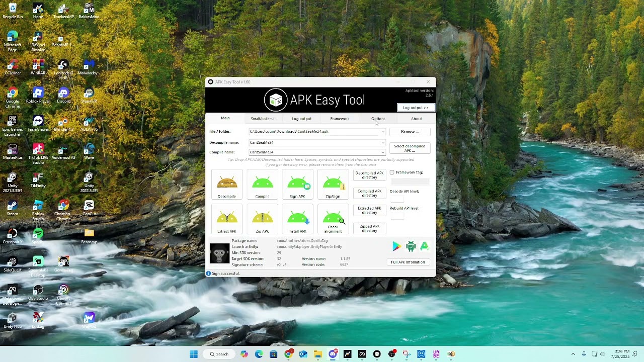644x362 pixels.
Task: Click the Extract APK icon button
Action: point(227,219)
